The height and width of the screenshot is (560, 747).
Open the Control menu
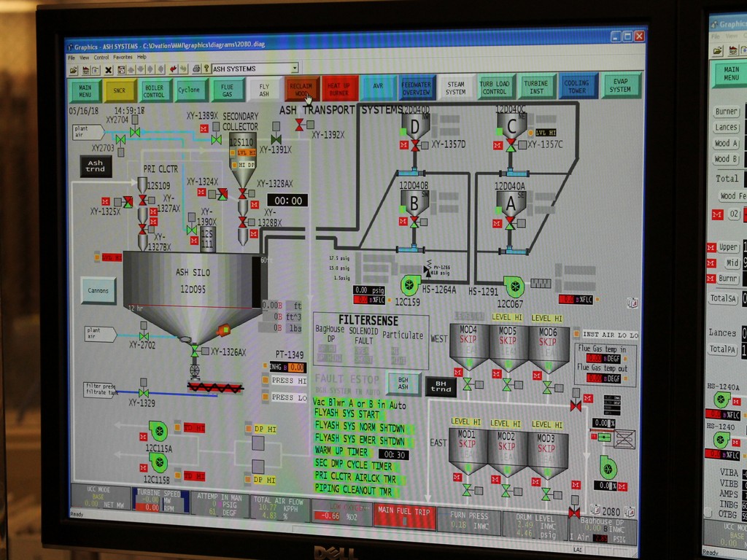[x=101, y=57]
